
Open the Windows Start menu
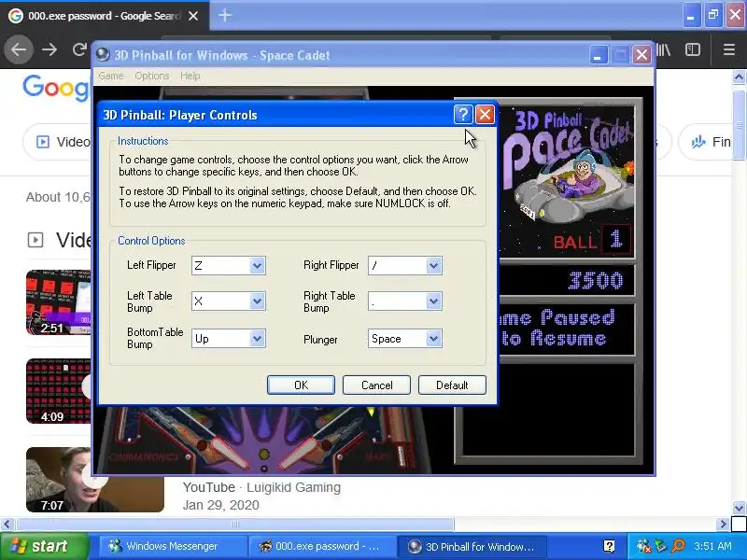(x=44, y=546)
